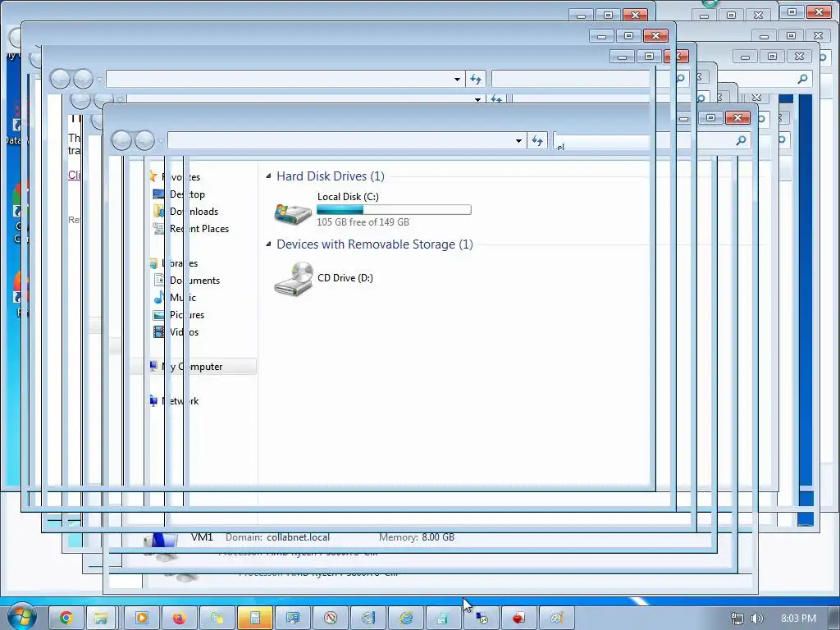Screen dimensions: 840x630
Task: Click the Back button in the front Explorer window
Action: tap(121, 140)
